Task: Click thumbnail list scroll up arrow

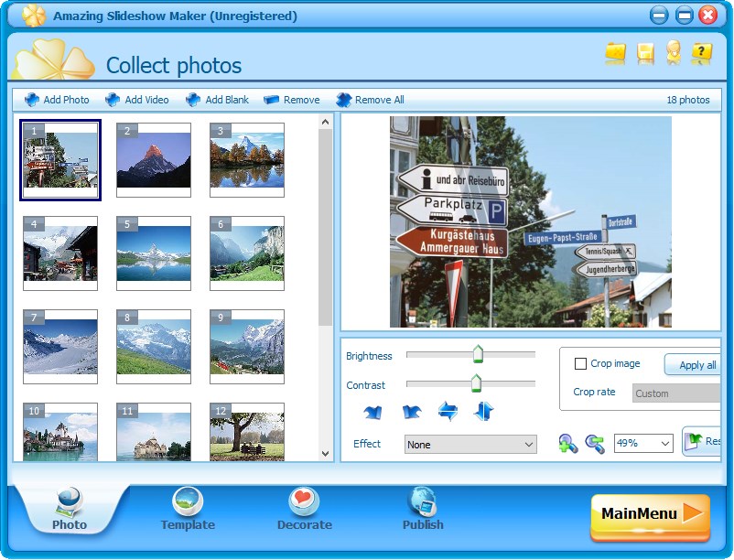Action: point(325,122)
